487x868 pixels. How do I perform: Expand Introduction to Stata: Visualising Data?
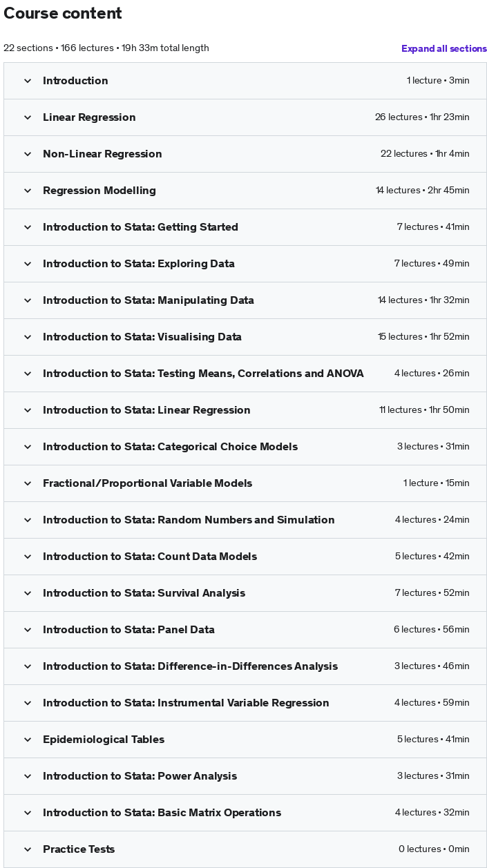coord(245,337)
